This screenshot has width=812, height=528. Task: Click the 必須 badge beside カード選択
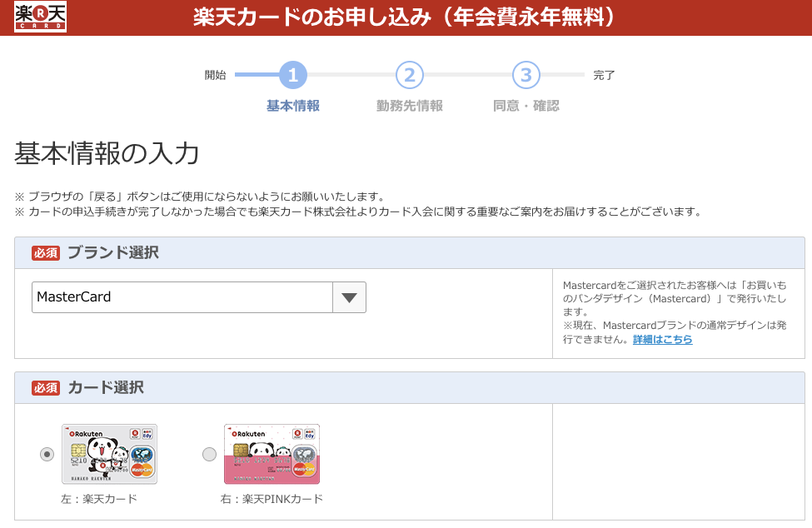point(46,388)
